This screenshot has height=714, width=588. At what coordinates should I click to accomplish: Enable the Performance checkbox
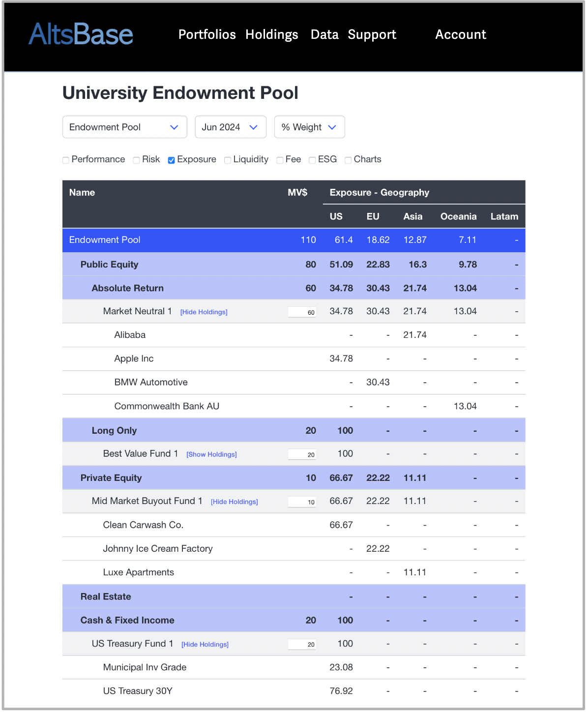coord(66,160)
